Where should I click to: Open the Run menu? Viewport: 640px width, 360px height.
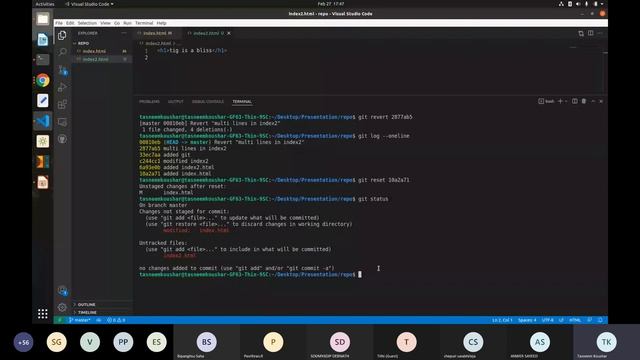click(x=127, y=23)
